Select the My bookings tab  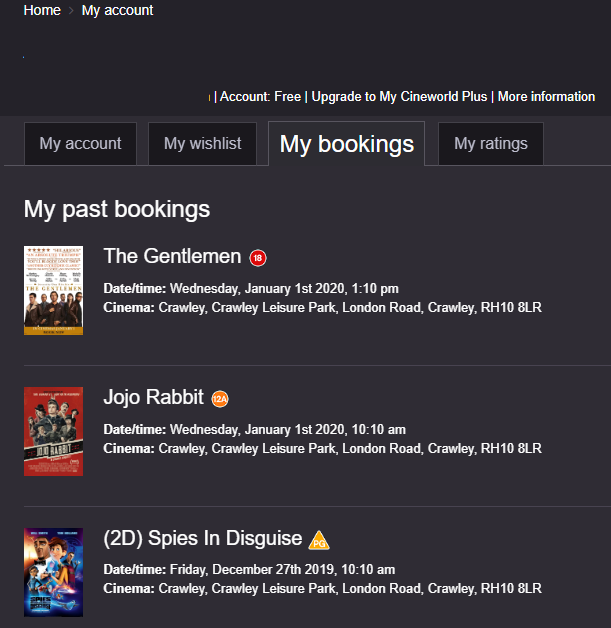point(346,144)
